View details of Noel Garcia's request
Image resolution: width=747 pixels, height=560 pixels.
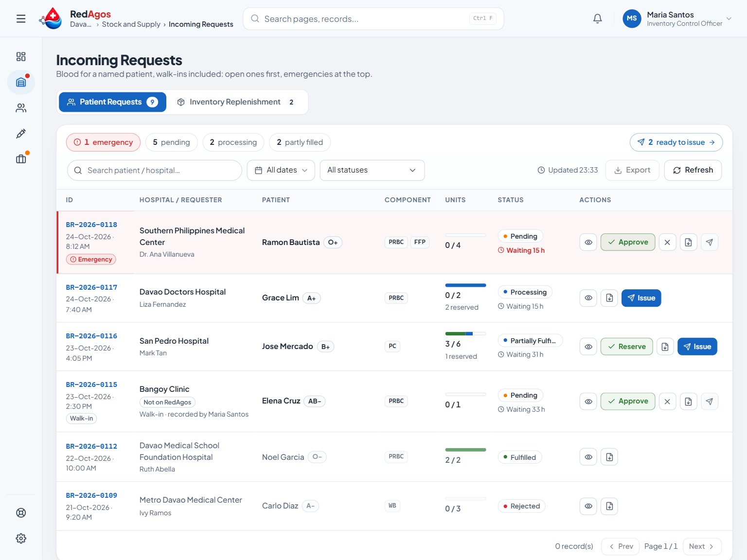point(588,457)
